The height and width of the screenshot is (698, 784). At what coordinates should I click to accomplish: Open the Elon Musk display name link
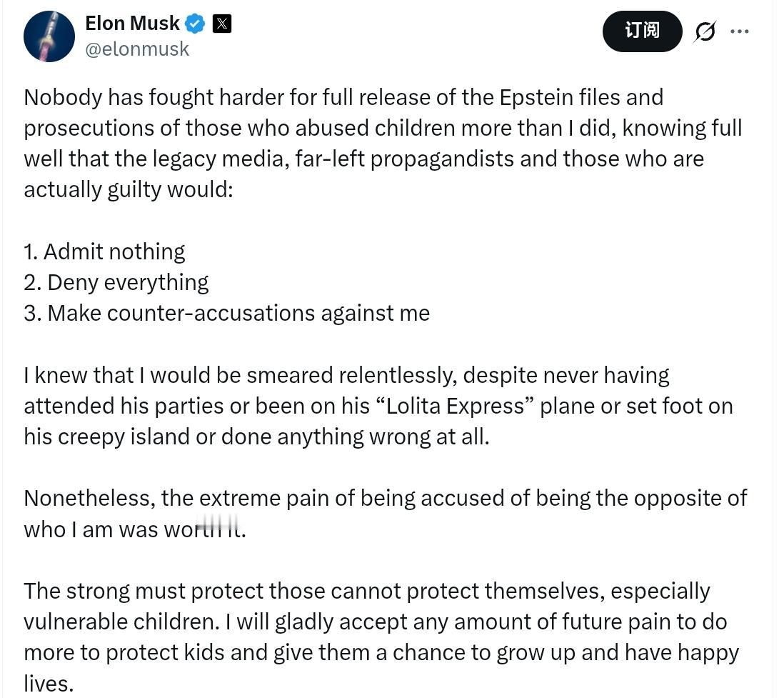[x=132, y=24]
